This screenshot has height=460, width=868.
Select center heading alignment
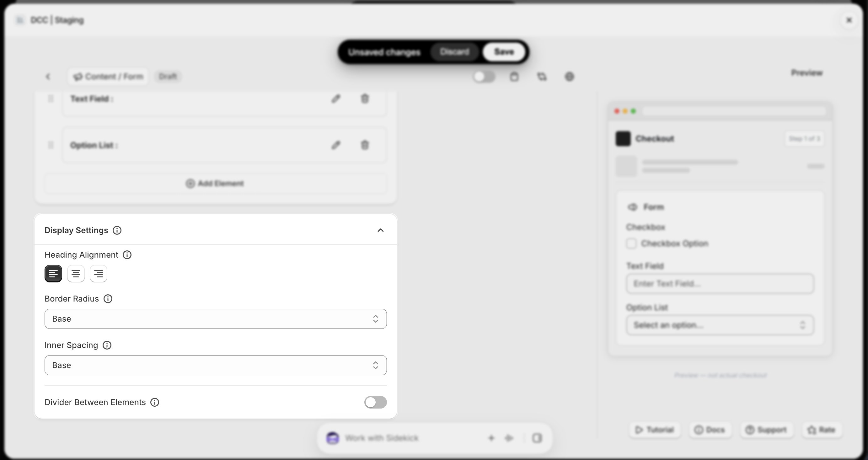pyautogui.click(x=76, y=273)
